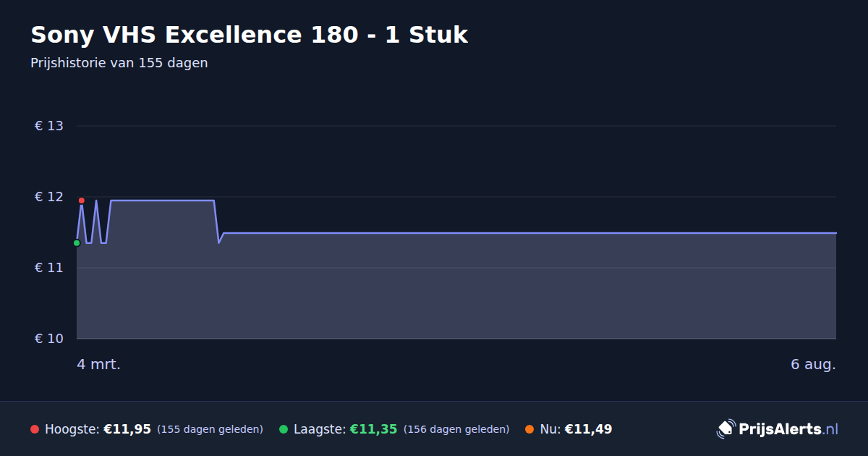Click the 6 aug. end date label
868x456 pixels.
click(x=813, y=364)
